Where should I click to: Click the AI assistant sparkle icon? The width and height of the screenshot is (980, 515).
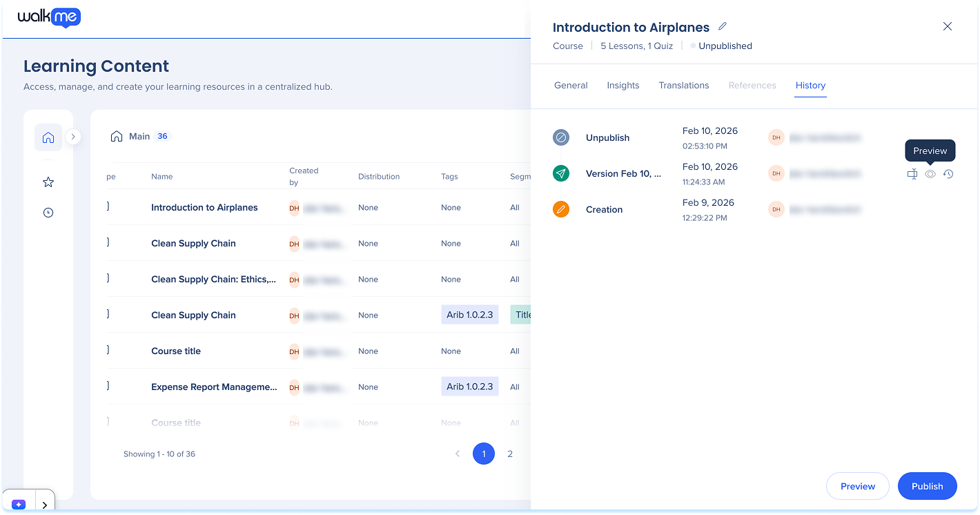click(x=19, y=505)
